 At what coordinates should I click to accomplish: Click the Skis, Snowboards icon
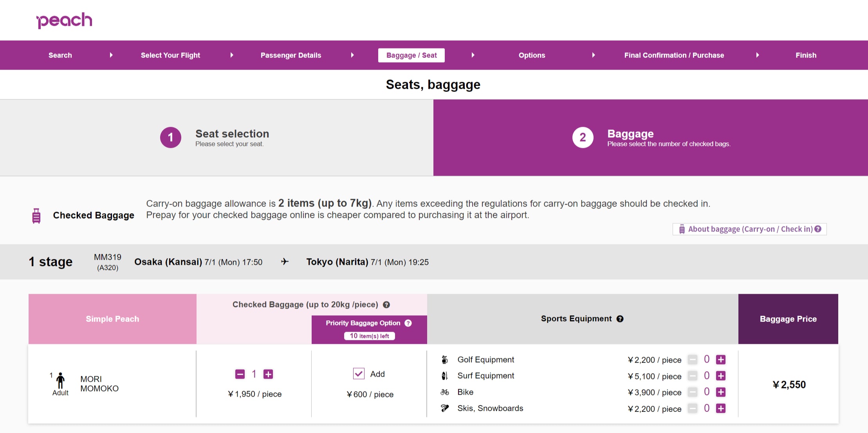coord(444,408)
